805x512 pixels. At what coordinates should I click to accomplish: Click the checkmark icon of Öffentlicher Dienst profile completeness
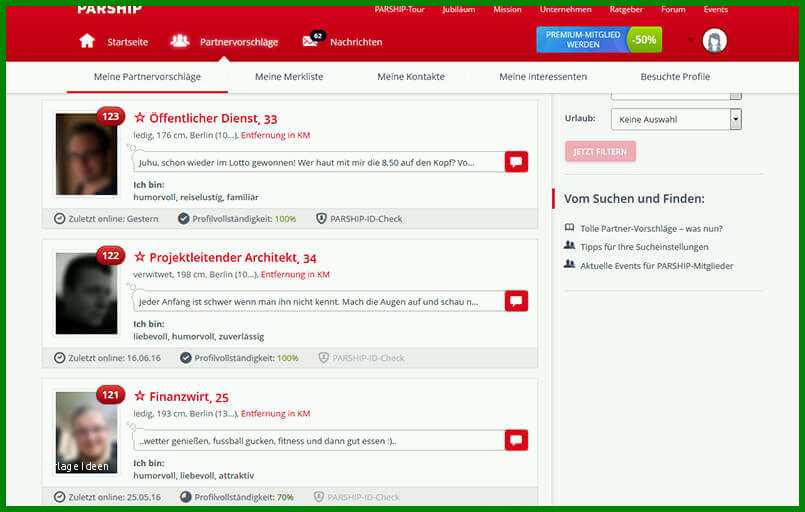[x=183, y=219]
